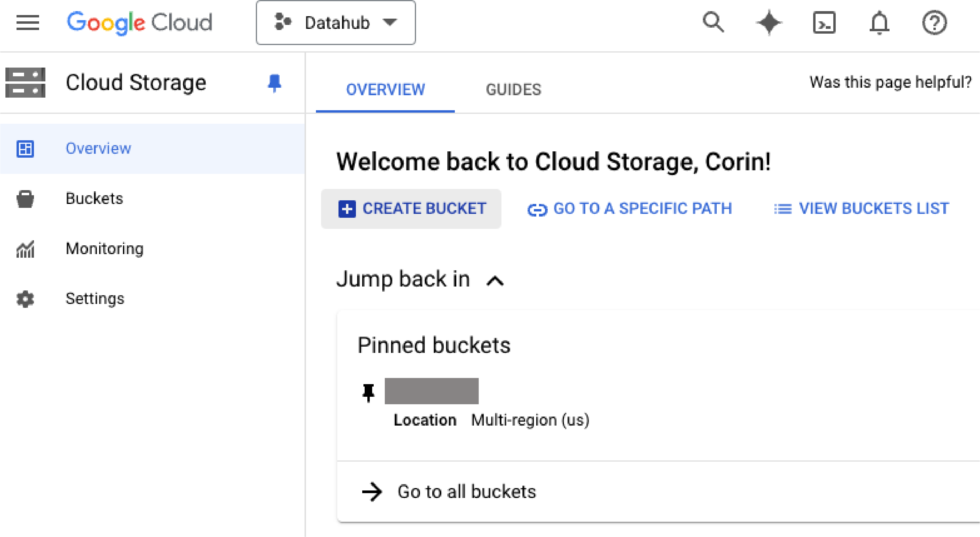This screenshot has height=537, width=980.
Task: Switch to the Guides tab
Action: coord(513,90)
